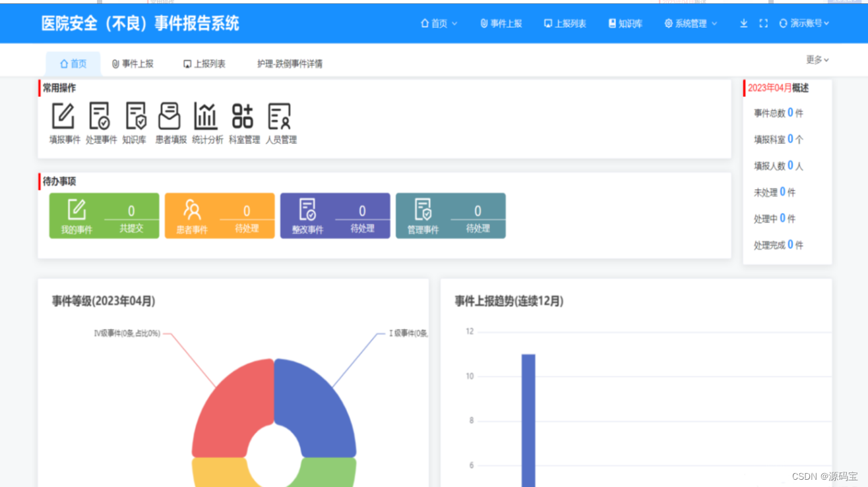Click the edit icon in 我的事件 card
Screen dimensions: 868x487
pyautogui.click(x=77, y=209)
